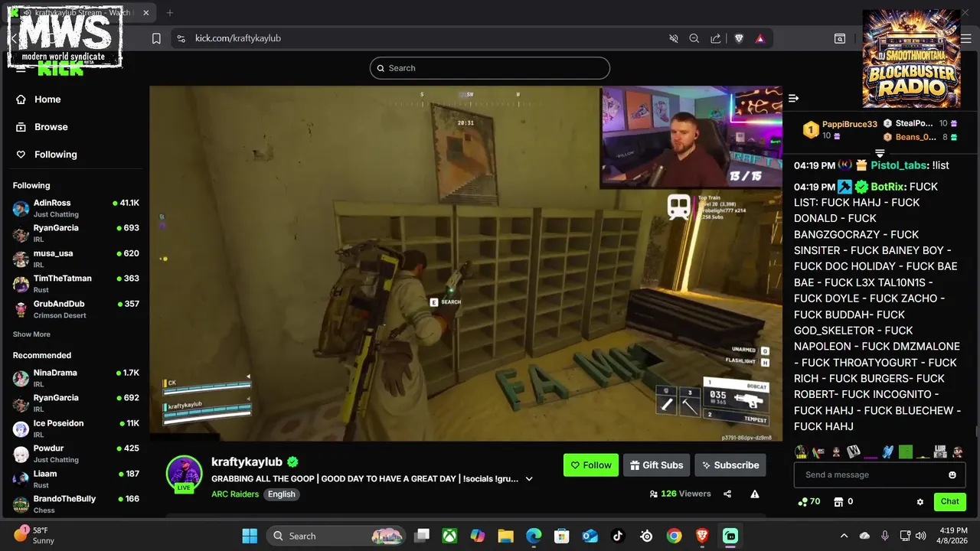Screen dimensions: 980x551
Task: Open weather widget showing 58°F Sunny
Action: tap(34, 535)
